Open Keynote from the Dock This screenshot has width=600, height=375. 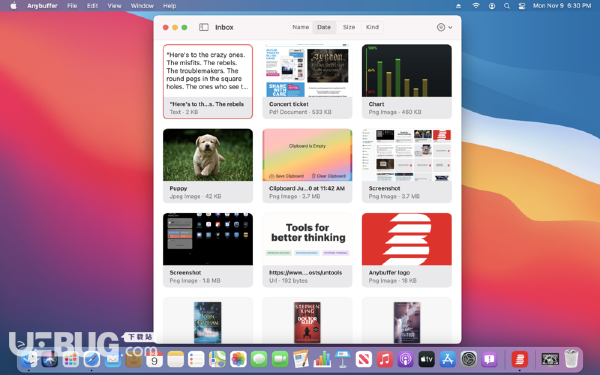point(342,359)
